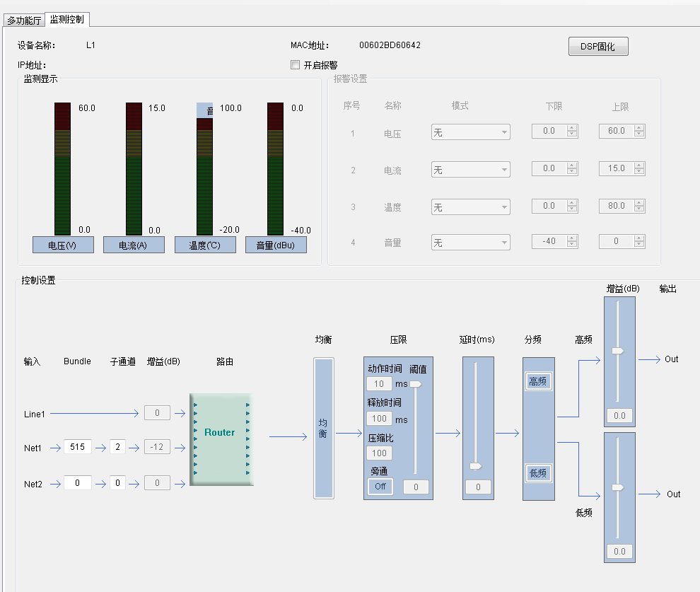Increase the 电压 upper limit stepper
Image resolution: width=700 pixels, height=592 pixels.
pos(639,128)
